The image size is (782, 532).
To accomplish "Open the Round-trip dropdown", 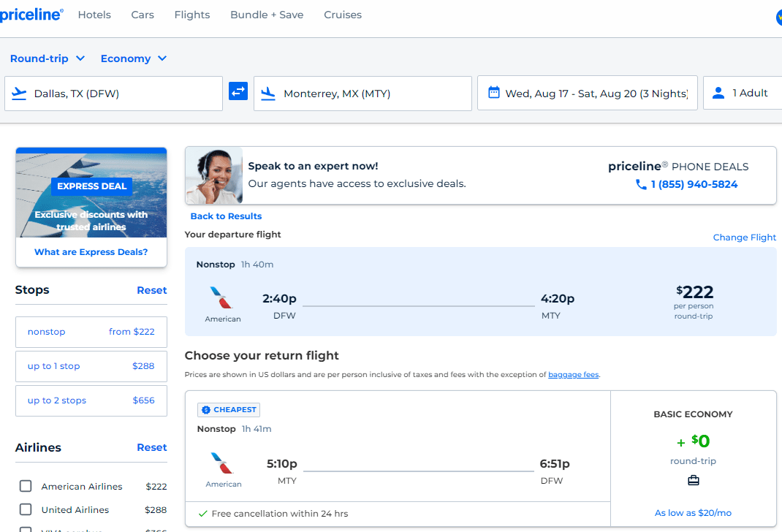I will [47, 58].
